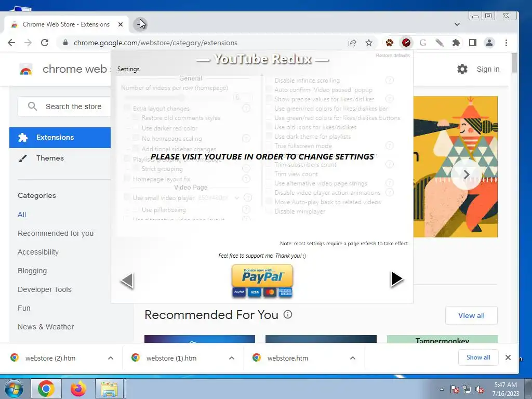Screen dimensions: 532x399
Task: Toggle the Chrome side panel
Action: (473, 43)
